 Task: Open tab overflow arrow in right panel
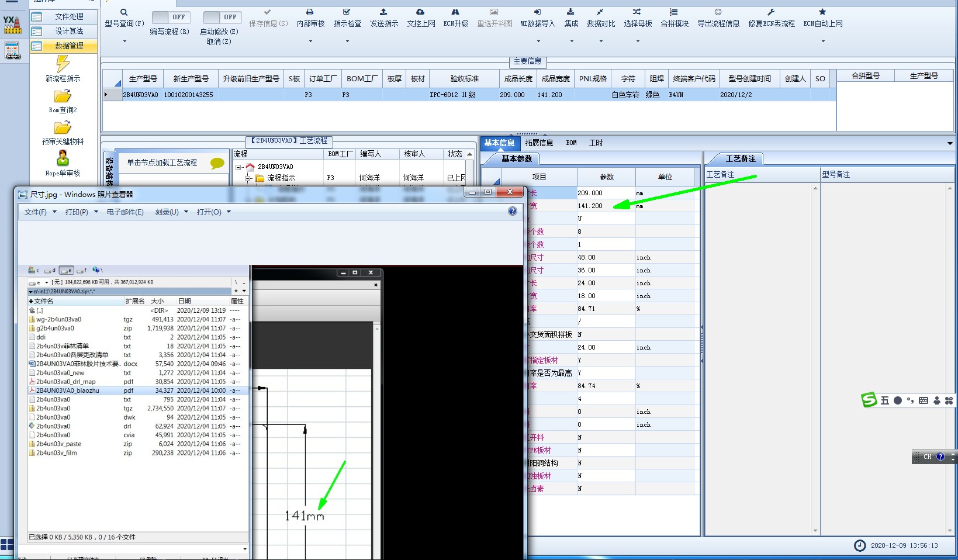click(x=950, y=143)
